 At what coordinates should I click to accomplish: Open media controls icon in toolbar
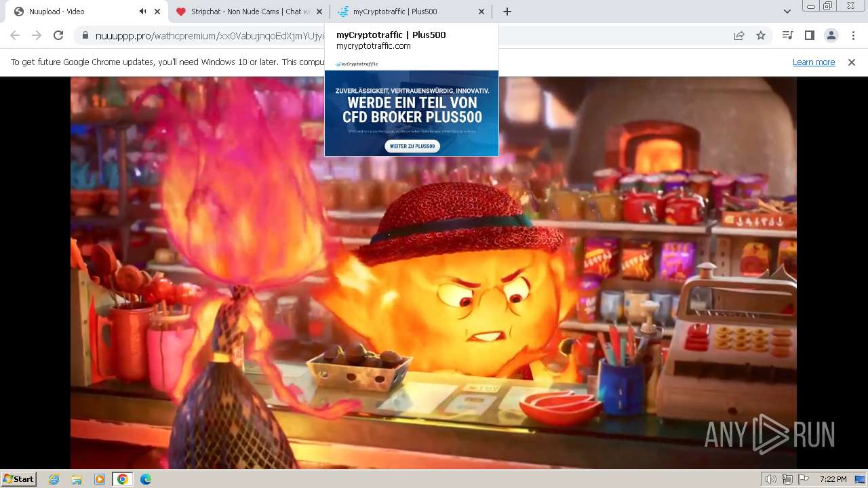pyautogui.click(x=787, y=36)
